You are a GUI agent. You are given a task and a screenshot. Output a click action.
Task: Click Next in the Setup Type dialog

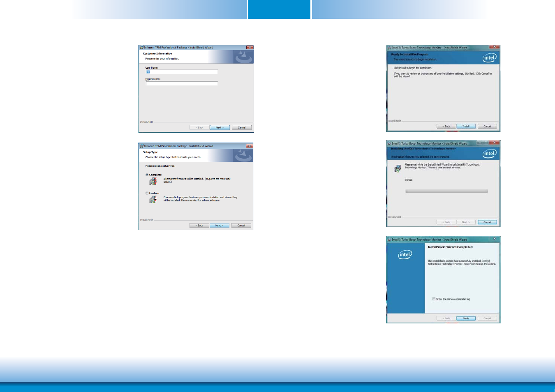pos(219,226)
